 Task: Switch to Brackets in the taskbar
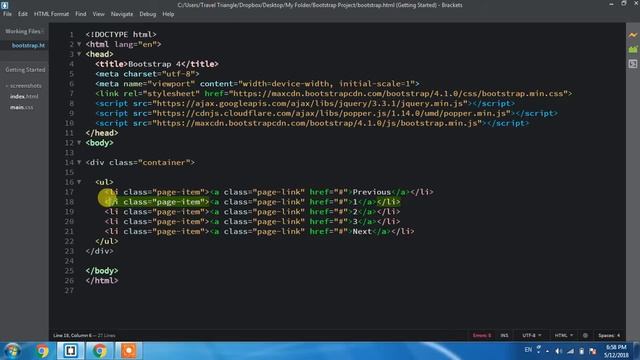[x=70, y=351]
